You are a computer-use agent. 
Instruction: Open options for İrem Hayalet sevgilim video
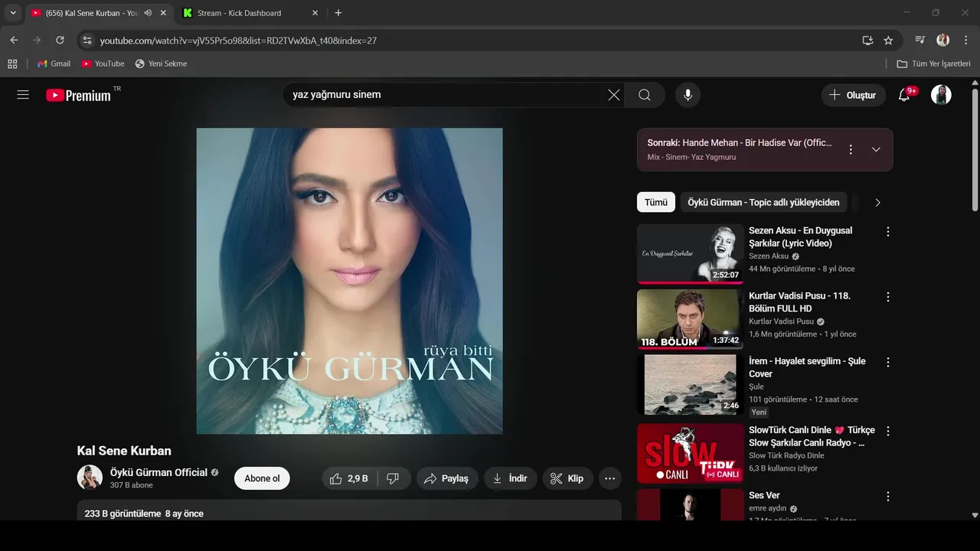tap(888, 362)
